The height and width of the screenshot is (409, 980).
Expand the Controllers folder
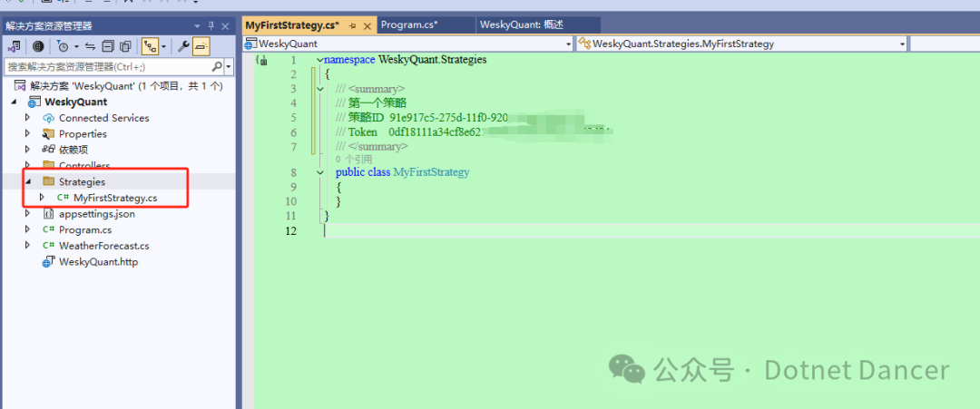tap(27, 165)
